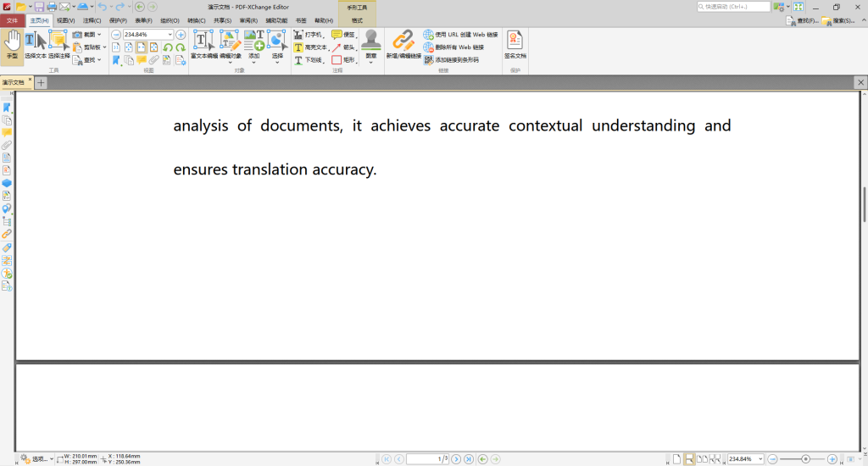Expand the zoom percentage dropdown in ribbon
Image resolution: width=868 pixels, height=466 pixels.
170,35
